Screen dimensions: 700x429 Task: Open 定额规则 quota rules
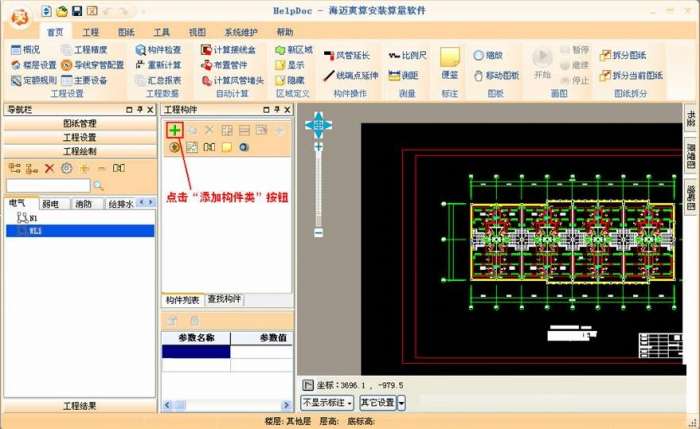pos(33,80)
